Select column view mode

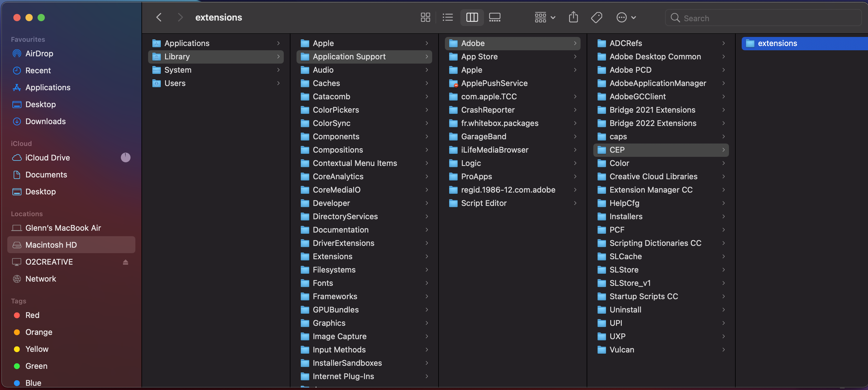point(472,18)
